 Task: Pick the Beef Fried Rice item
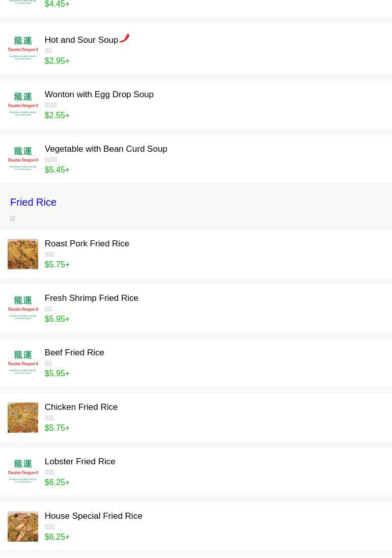pyautogui.click(x=74, y=353)
